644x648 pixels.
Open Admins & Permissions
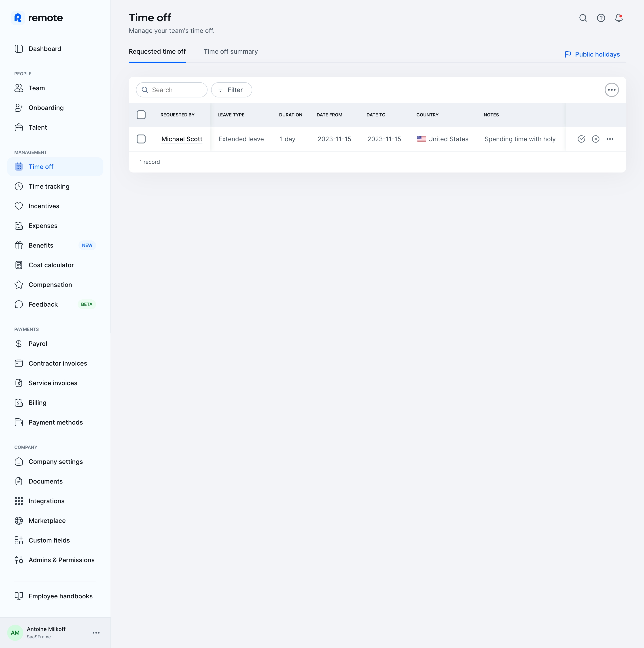(x=55, y=560)
